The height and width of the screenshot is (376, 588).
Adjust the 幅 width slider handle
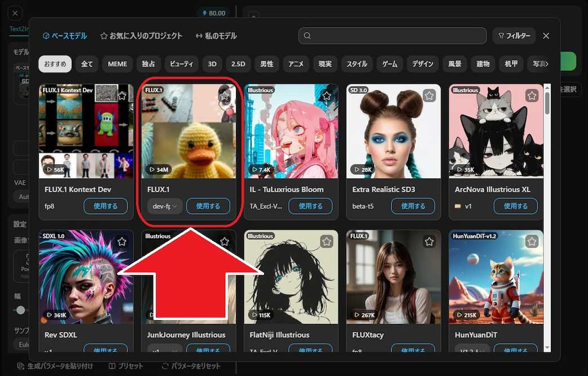pos(21,310)
